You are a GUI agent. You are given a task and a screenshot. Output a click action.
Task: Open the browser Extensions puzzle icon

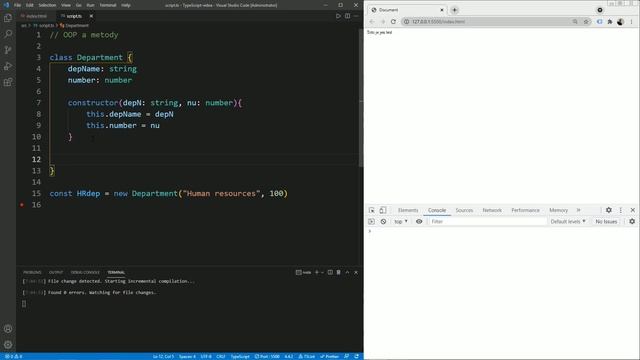pos(610,22)
